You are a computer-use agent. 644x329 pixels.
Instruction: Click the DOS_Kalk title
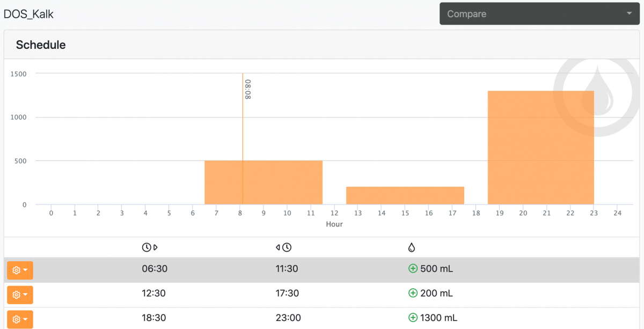point(28,14)
